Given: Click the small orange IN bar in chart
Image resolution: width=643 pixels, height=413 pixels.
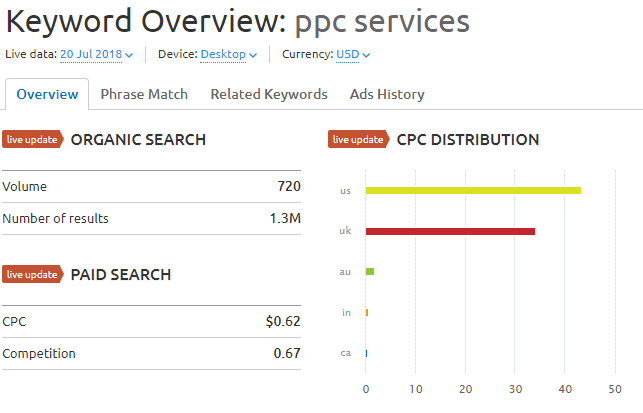Looking at the screenshot, I should pyautogui.click(x=367, y=312).
